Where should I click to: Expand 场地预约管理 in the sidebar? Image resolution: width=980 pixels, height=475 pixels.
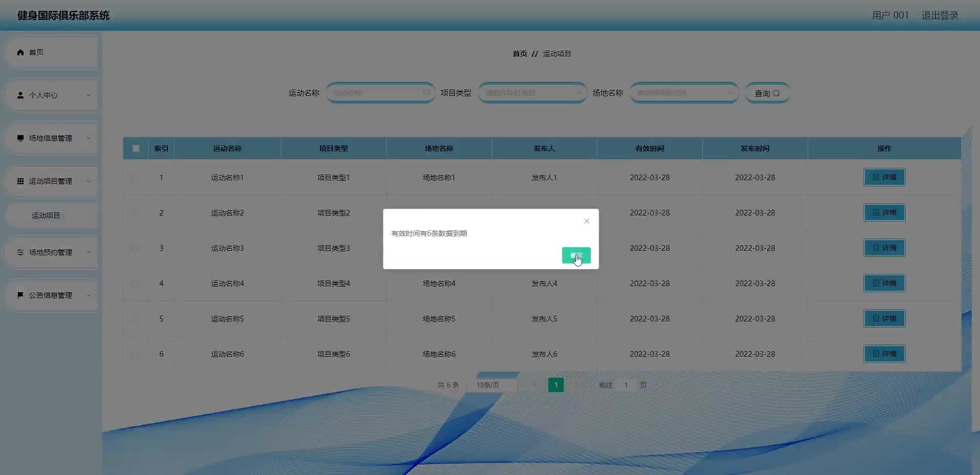tap(51, 252)
